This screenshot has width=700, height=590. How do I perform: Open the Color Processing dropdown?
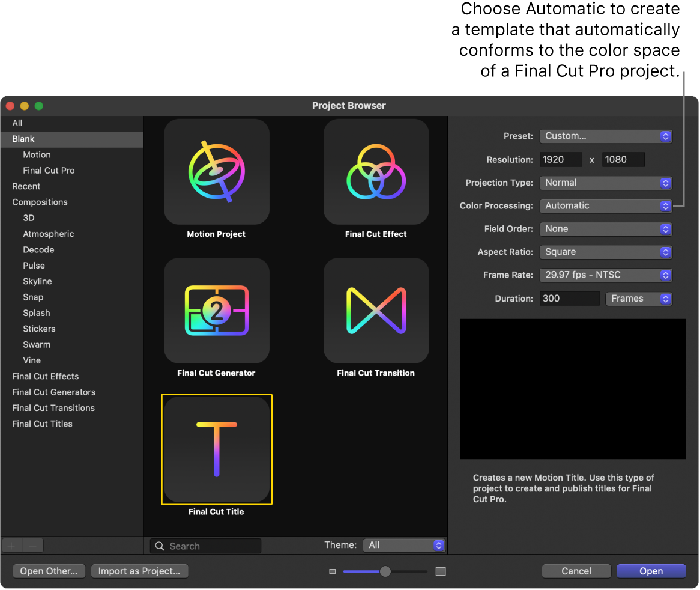tap(605, 205)
